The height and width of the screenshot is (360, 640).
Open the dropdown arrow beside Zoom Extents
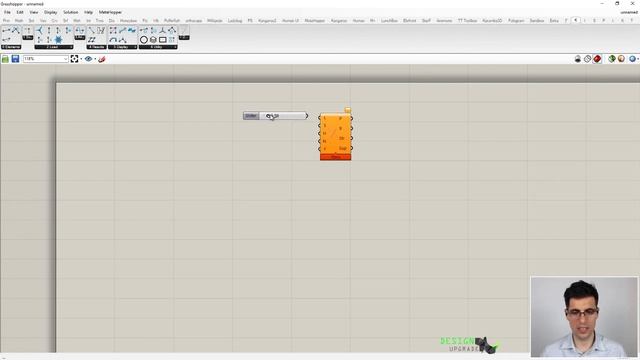tap(81, 59)
